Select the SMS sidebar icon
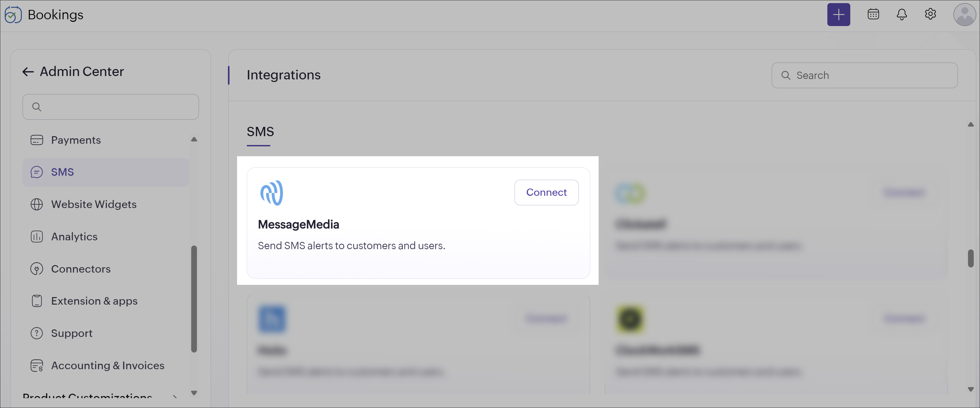Screen dimensions: 980x408 click(x=36, y=172)
